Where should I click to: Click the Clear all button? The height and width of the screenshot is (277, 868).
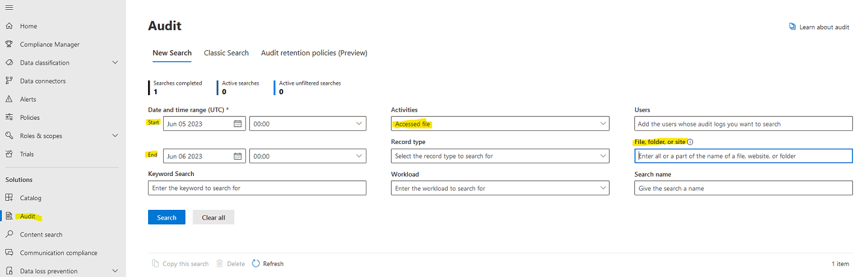click(x=213, y=217)
